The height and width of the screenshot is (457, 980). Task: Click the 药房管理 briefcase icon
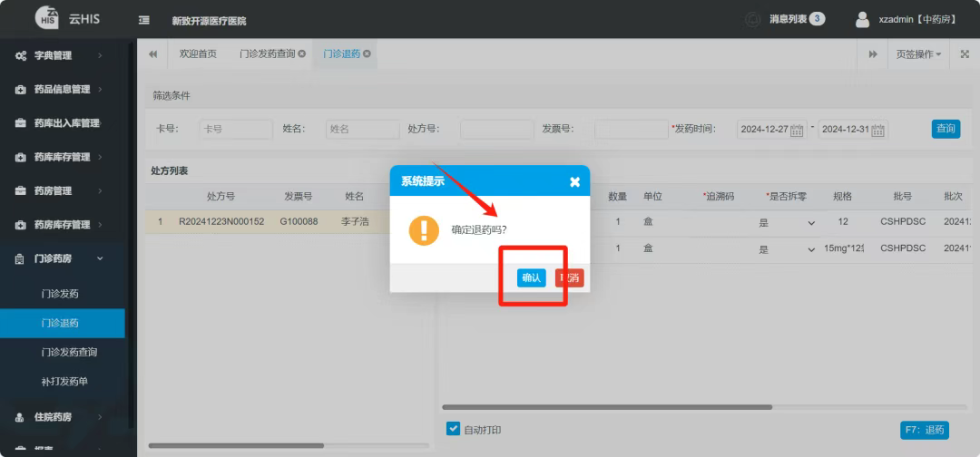(21, 190)
